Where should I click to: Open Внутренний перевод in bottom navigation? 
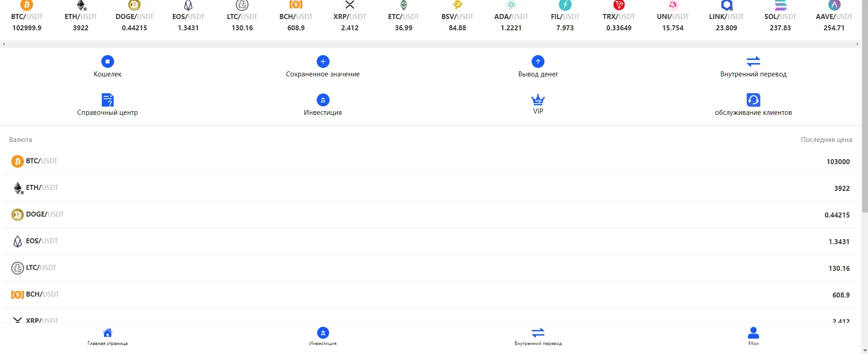click(538, 337)
